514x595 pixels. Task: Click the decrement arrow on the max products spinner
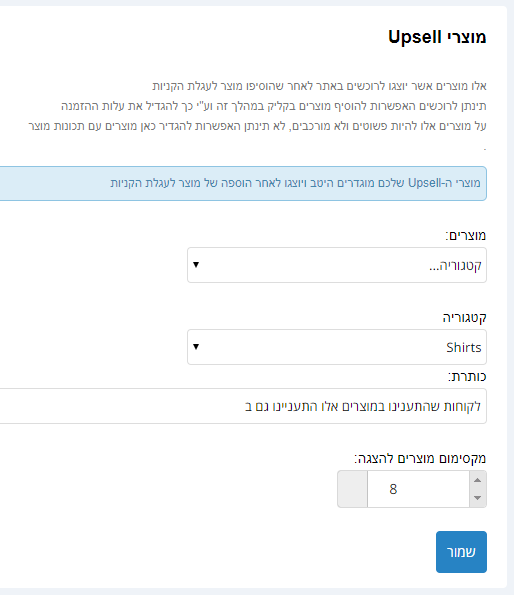click(478, 498)
